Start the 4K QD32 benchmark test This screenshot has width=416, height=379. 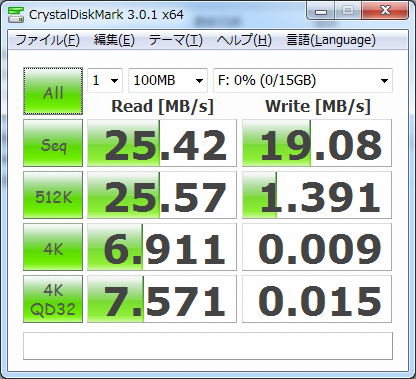(x=53, y=299)
